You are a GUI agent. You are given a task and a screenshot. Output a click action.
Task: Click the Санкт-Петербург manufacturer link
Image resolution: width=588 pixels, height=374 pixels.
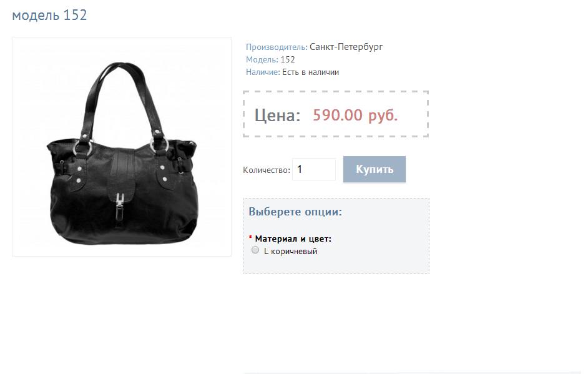pos(346,47)
